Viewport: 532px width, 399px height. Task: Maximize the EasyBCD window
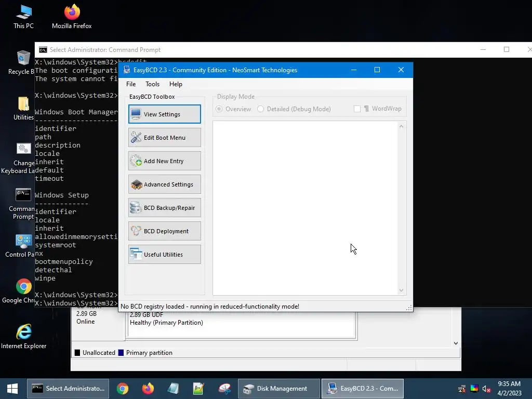coord(377,70)
